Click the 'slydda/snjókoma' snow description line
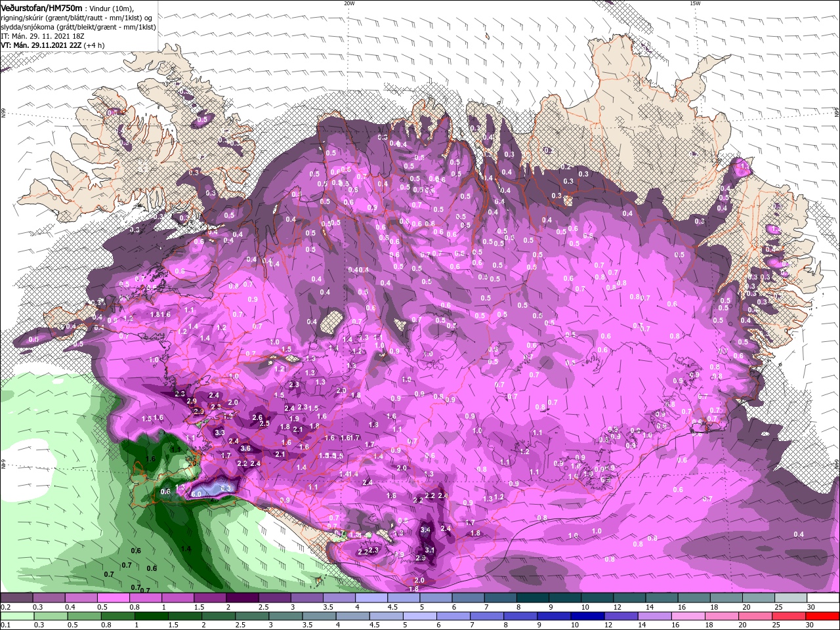 point(77,27)
